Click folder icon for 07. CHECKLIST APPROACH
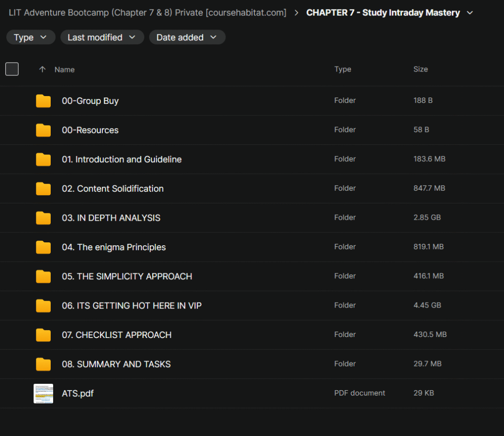This screenshot has width=504, height=436. click(x=43, y=335)
